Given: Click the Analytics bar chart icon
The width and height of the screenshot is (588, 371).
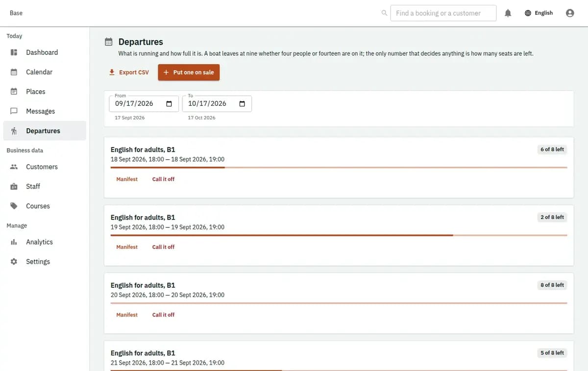Looking at the screenshot, I should (x=14, y=242).
